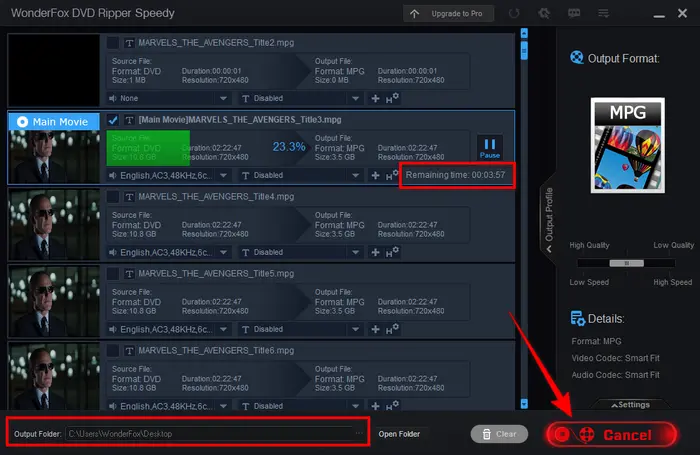Open hard subtitle settings icon in Title5 row
The image size is (700, 455).
(392, 329)
